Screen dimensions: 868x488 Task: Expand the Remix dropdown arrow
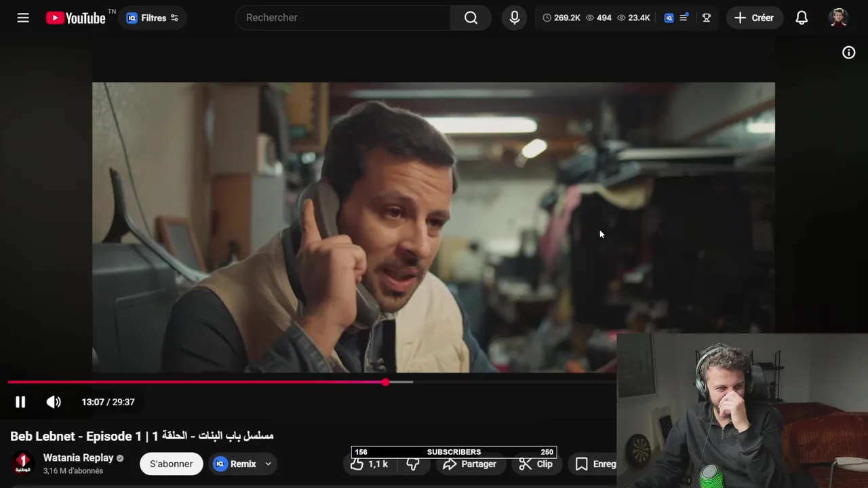[269, 464]
